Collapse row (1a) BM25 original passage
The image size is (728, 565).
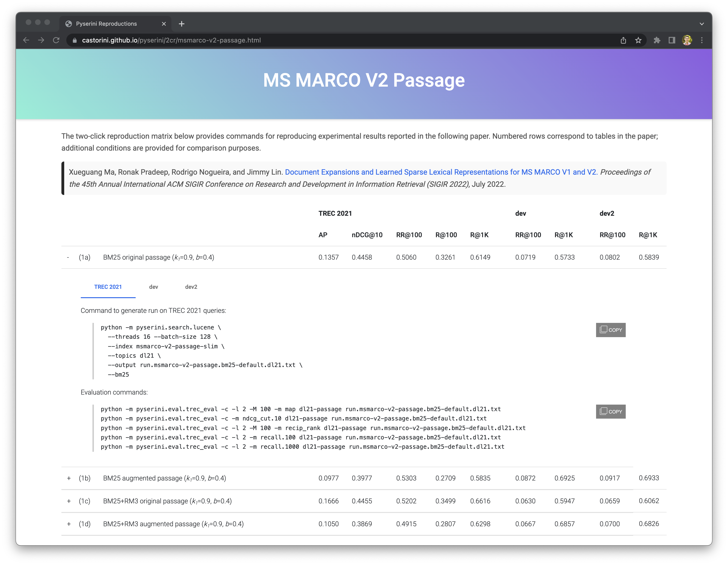pos(68,257)
